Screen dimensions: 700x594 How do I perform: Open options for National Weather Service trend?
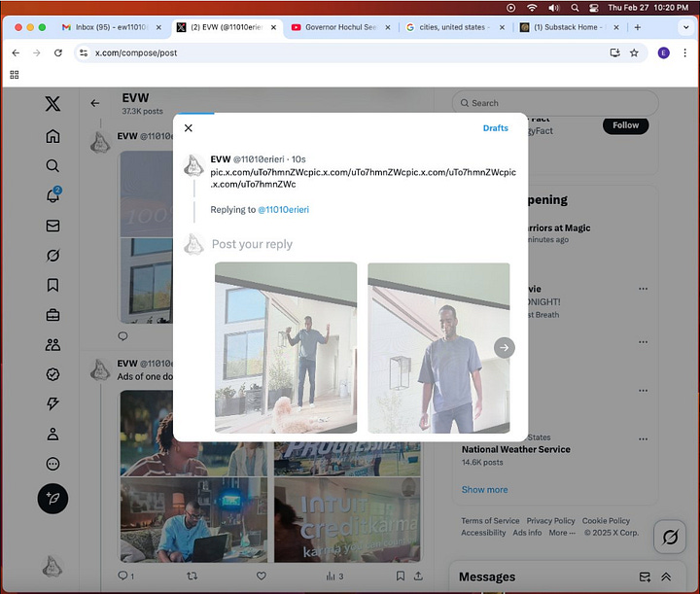coord(643,439)
